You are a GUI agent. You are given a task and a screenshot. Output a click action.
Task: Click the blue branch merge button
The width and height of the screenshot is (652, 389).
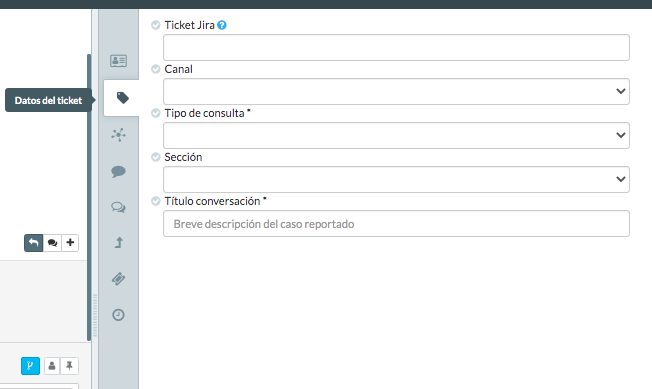tap(30, 366)
